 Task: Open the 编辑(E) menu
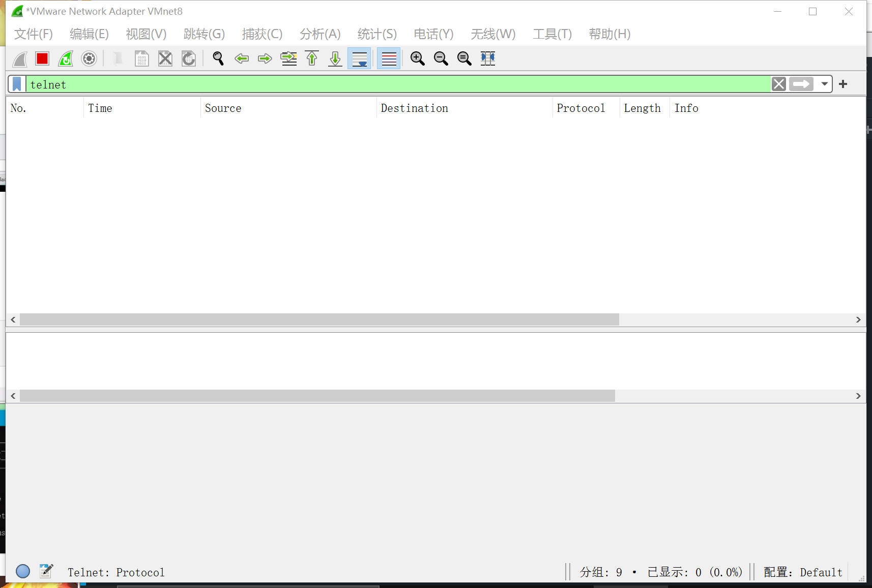click(90, 34)
